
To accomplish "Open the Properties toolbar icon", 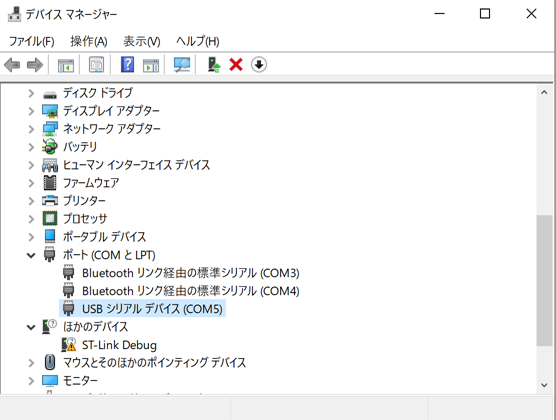I will click(x=96, y=65).
